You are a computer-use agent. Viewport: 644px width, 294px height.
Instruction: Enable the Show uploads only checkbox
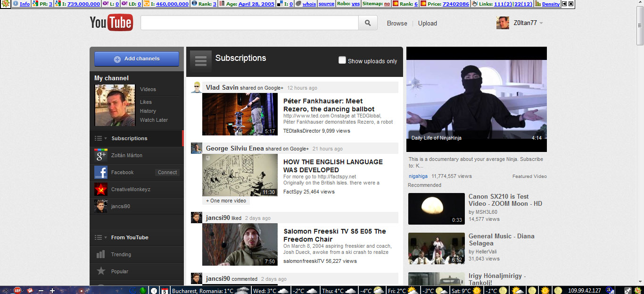[x=342, y=60]
